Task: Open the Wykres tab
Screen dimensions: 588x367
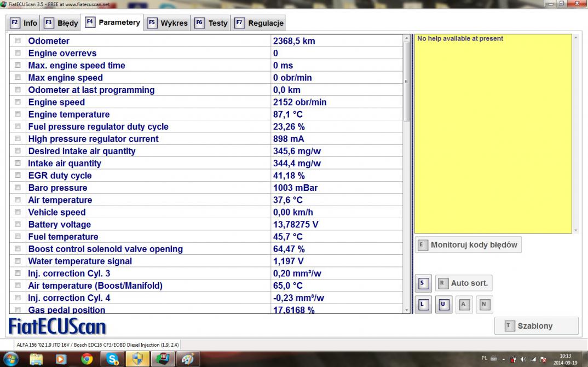Action: pyautogui.click(x=168, y=23)
